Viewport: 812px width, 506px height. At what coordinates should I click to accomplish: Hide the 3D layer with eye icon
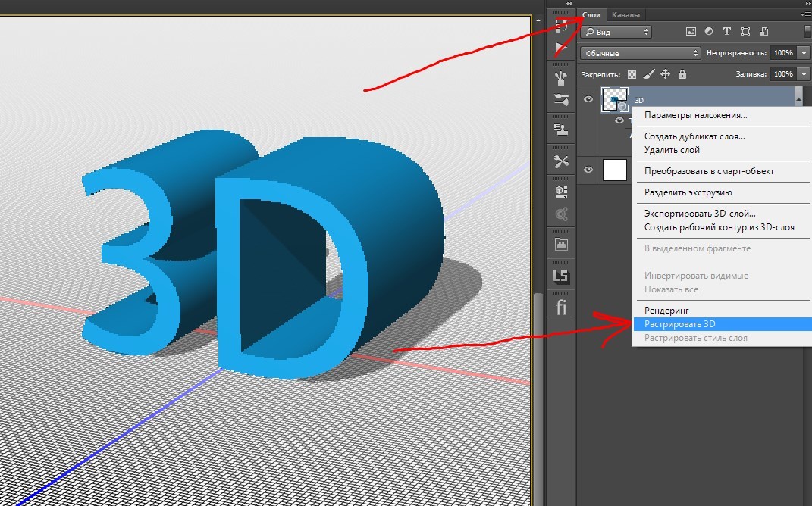[x=588, y=99]
